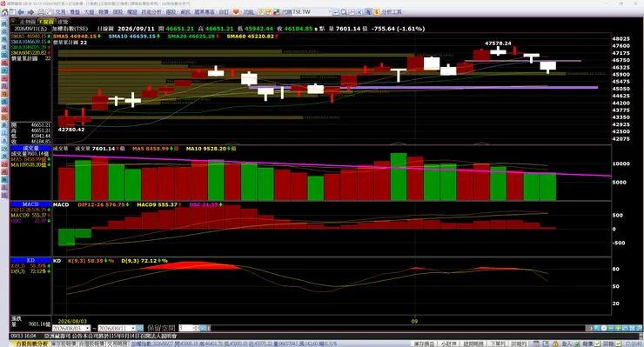644x347 pixels.
Task: Toggle the 回報 checkbox in the status bar
Action: [x=617, y=344]
